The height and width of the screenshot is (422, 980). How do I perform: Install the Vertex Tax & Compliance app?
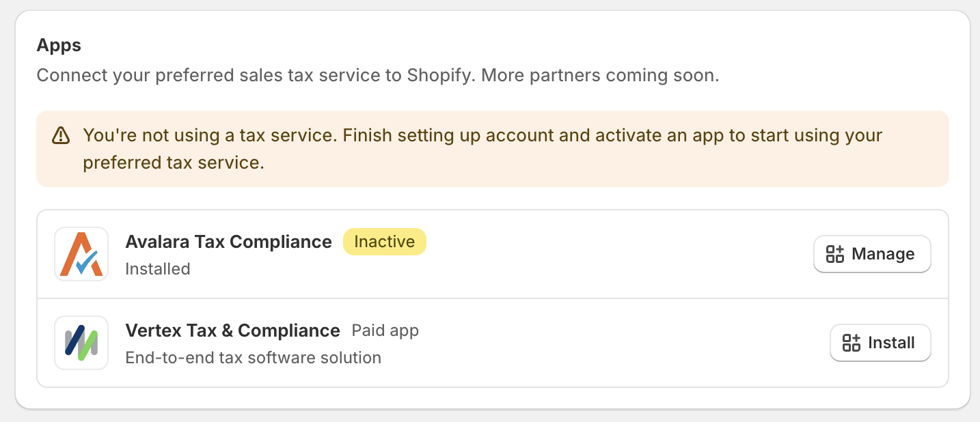tap(880, 343)
